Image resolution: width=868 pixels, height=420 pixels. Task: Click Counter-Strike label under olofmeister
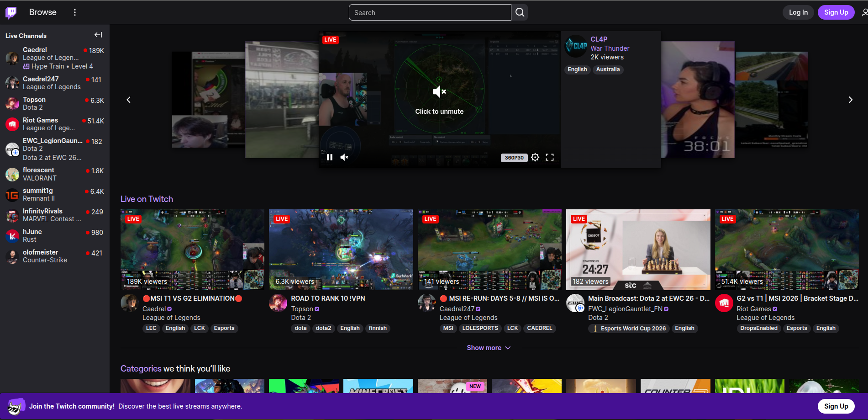(x=45, y=260)
